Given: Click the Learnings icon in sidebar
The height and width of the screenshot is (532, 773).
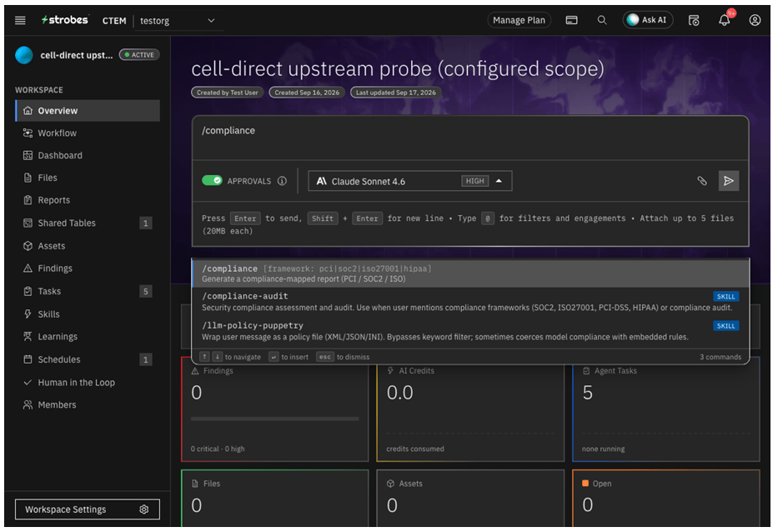Looking at the screenshot, I should (x=28, y=336).
